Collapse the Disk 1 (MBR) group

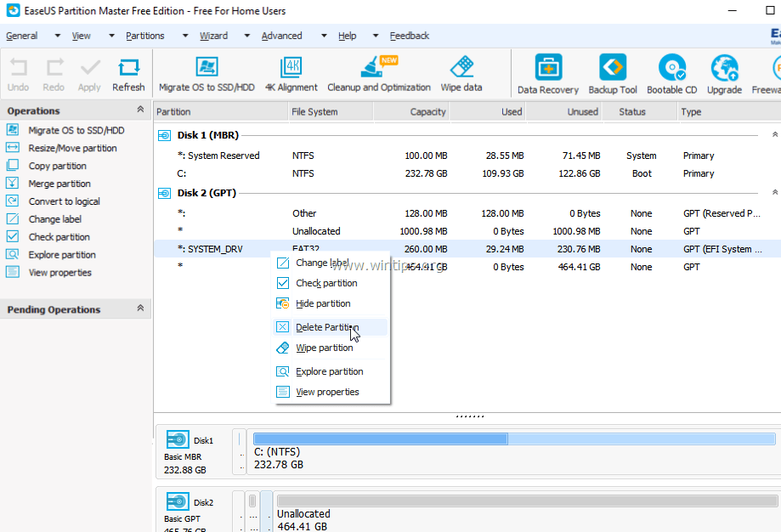[x=774, y=134]
